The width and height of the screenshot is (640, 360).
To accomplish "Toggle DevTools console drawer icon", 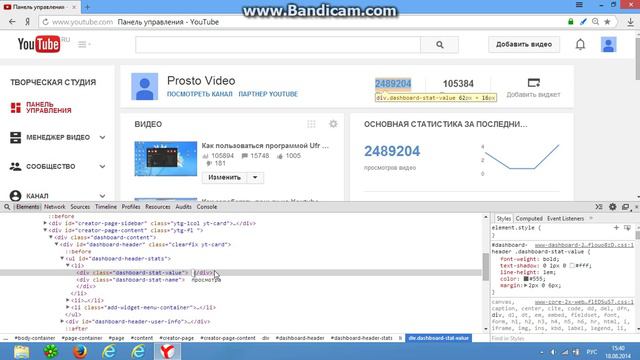I will tap(599, 207).
